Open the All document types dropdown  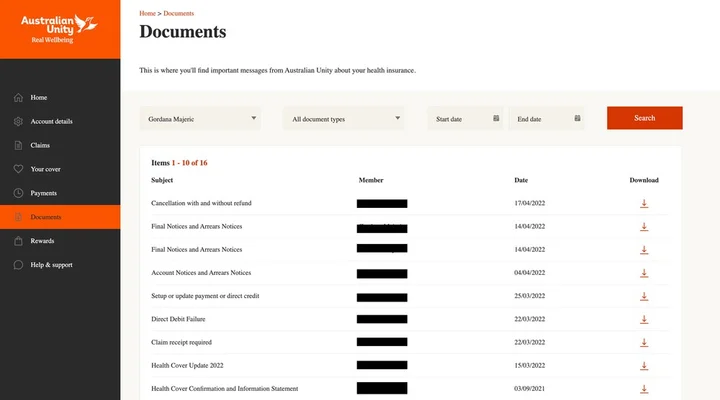[x=344, y=118]
